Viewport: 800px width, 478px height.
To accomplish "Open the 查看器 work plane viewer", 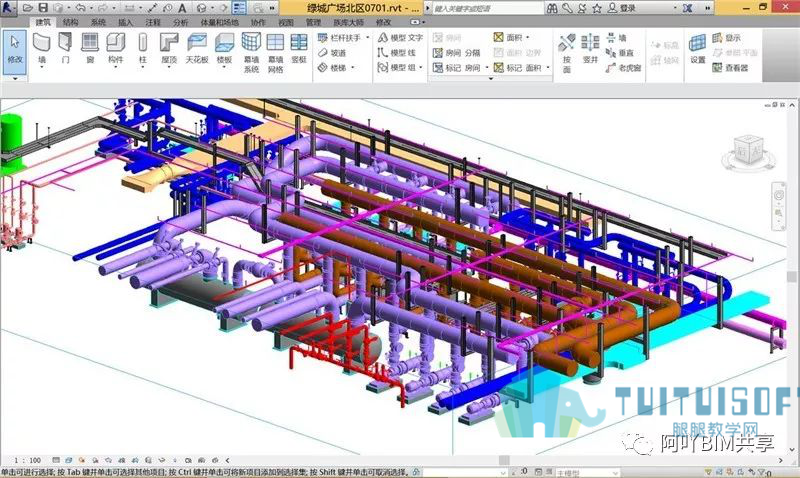I will coord(730,67).
